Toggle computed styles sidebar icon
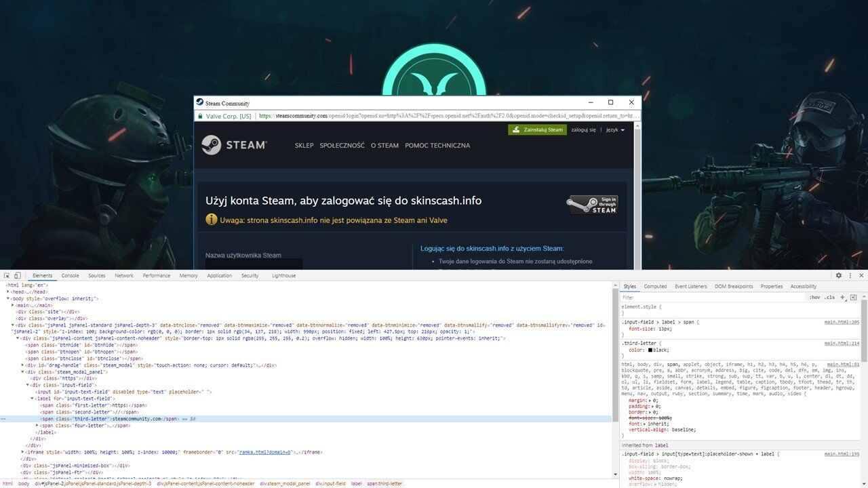Viewport: 868px width, 488px height. (854, 298)
